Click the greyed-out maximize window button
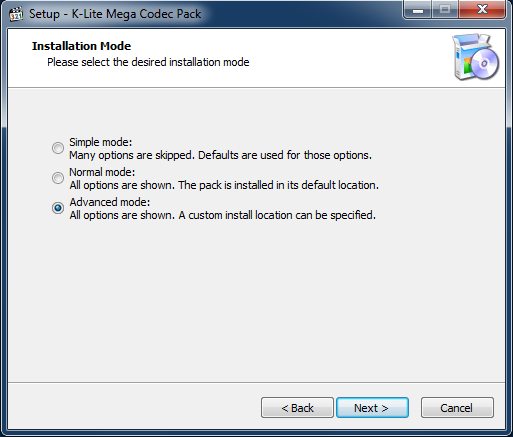Screen dimensions: 513x437 [x=445, y=10]
